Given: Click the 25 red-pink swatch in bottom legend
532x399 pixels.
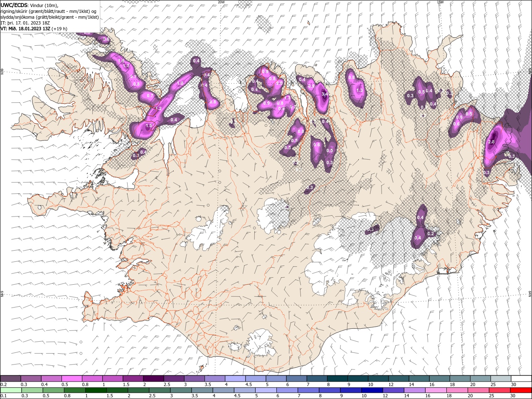Looking at the screenshot, I should [x=499, y=390].
